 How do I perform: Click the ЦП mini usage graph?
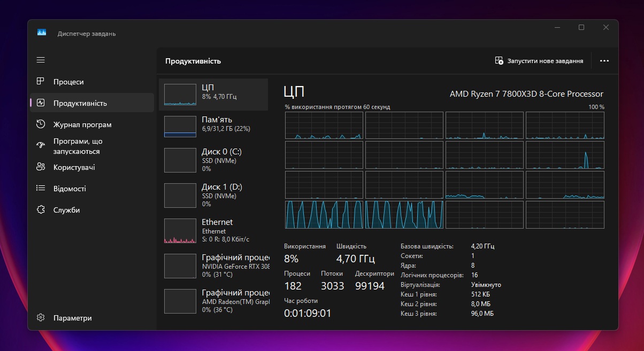point(180,95)
